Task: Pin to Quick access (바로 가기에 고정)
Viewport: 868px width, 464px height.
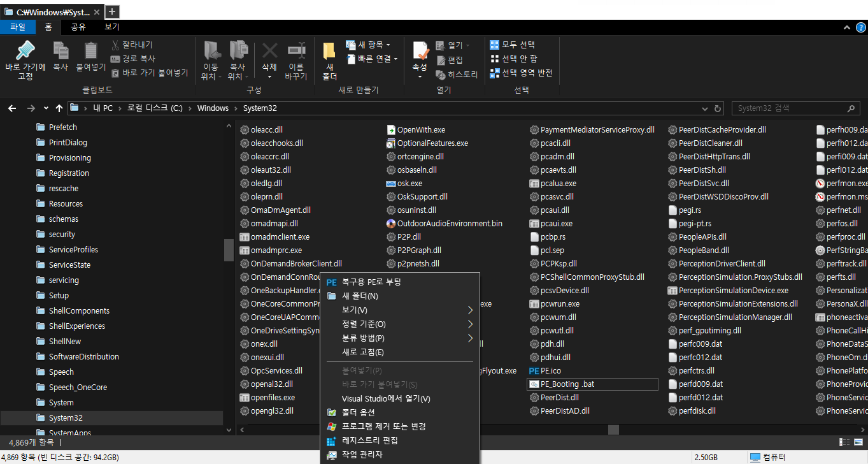Action: (x=25, y=61)
